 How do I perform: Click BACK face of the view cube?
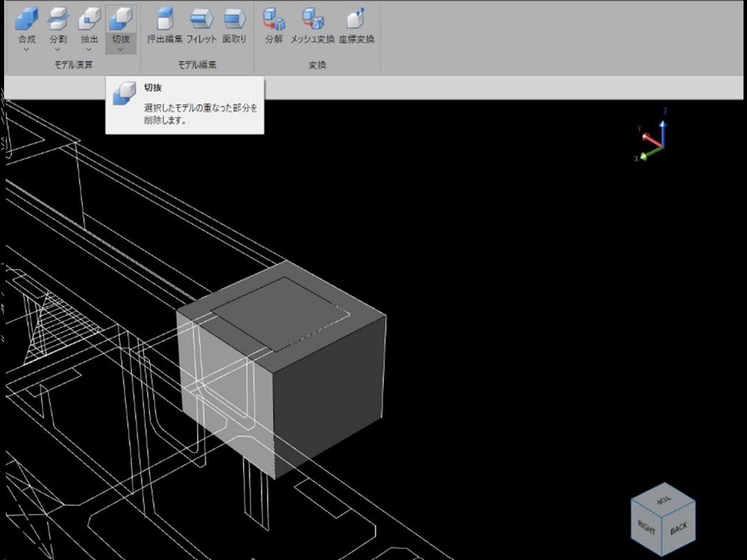(679, 529)
